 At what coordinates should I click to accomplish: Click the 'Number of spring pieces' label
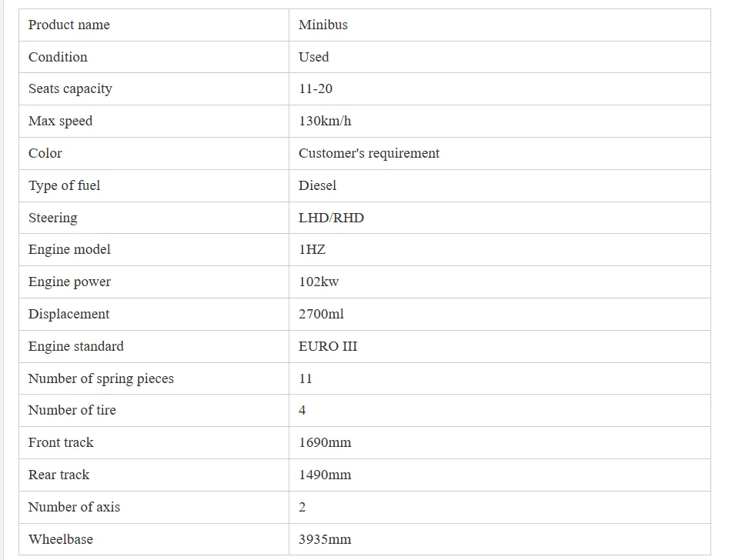click(101, 378)
